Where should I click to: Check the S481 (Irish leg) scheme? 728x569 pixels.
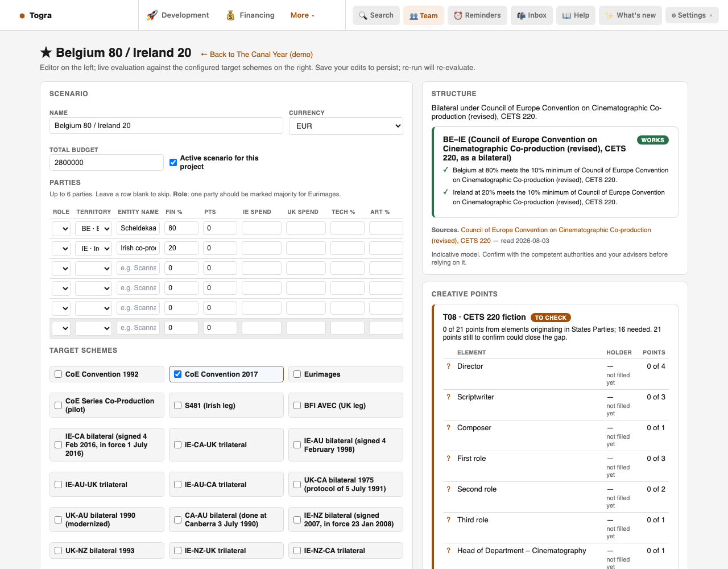(177, 405)
